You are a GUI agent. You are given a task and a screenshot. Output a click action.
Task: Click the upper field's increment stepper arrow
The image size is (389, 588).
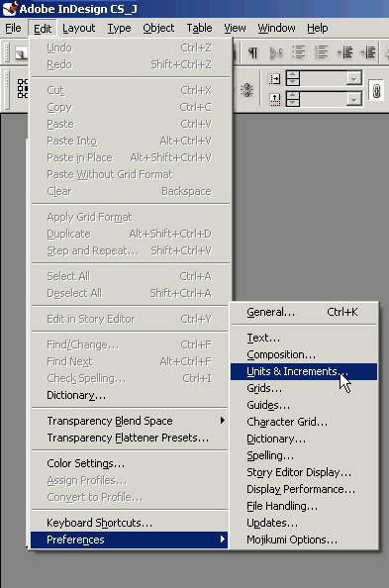click(x=293, y=74)
